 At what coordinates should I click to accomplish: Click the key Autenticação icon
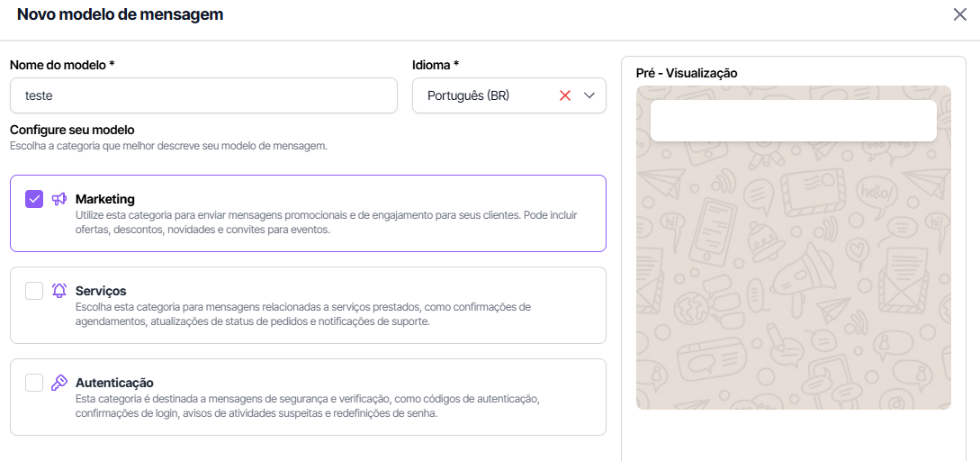coord(59,383)
